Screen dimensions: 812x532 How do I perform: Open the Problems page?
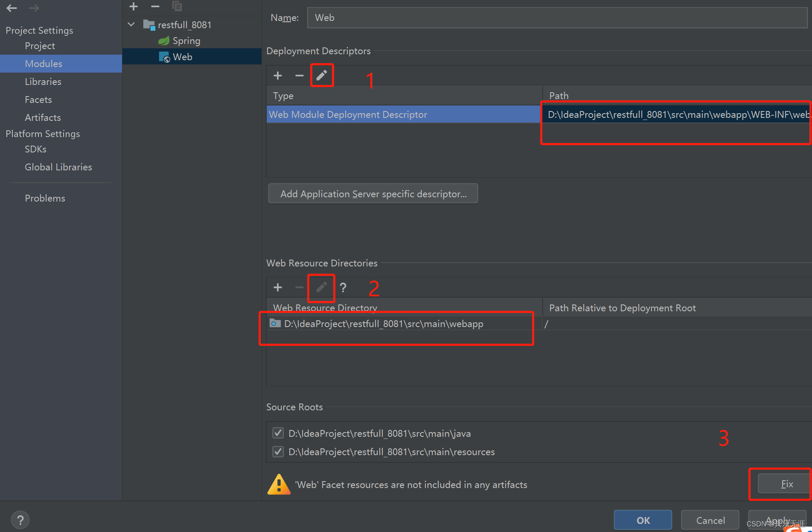click(x=45, y=198)
